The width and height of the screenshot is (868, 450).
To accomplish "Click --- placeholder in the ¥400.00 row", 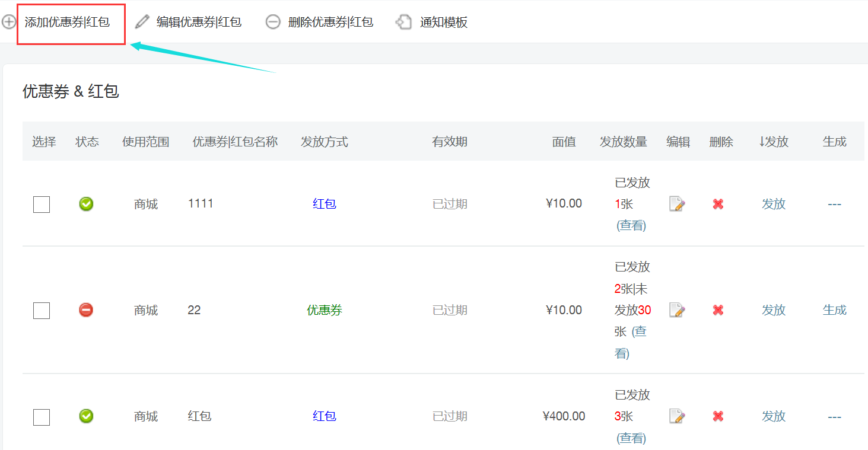I will click(x=835, y=416).
